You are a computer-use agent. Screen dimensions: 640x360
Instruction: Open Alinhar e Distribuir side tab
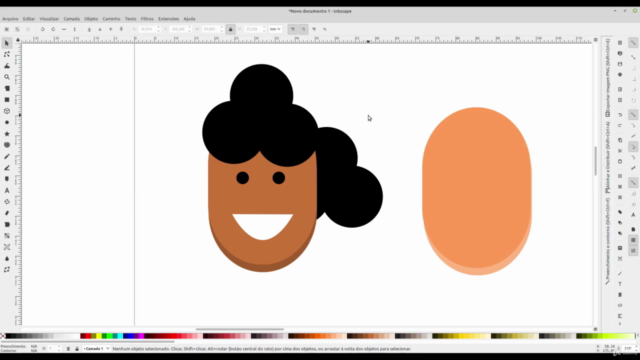pos(607,157)
